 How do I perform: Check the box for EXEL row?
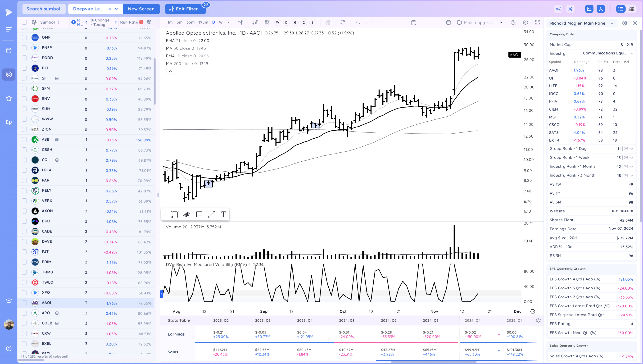click(x=24, y=344)
